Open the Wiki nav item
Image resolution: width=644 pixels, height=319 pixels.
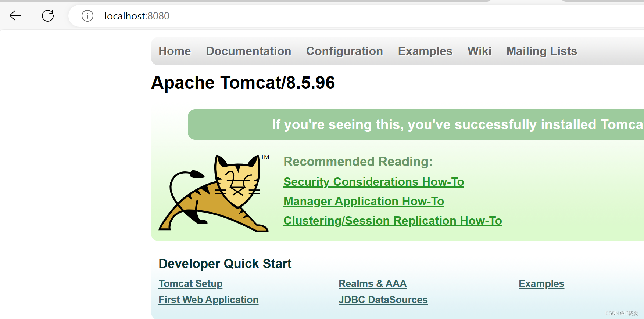(x=479, y=51)
